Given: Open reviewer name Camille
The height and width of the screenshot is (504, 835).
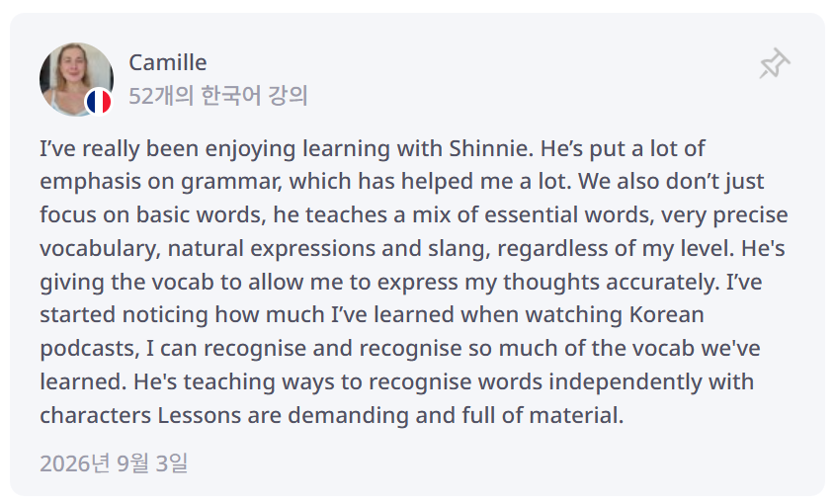Looking at the screenshot, I should click(x=168, y=62).
